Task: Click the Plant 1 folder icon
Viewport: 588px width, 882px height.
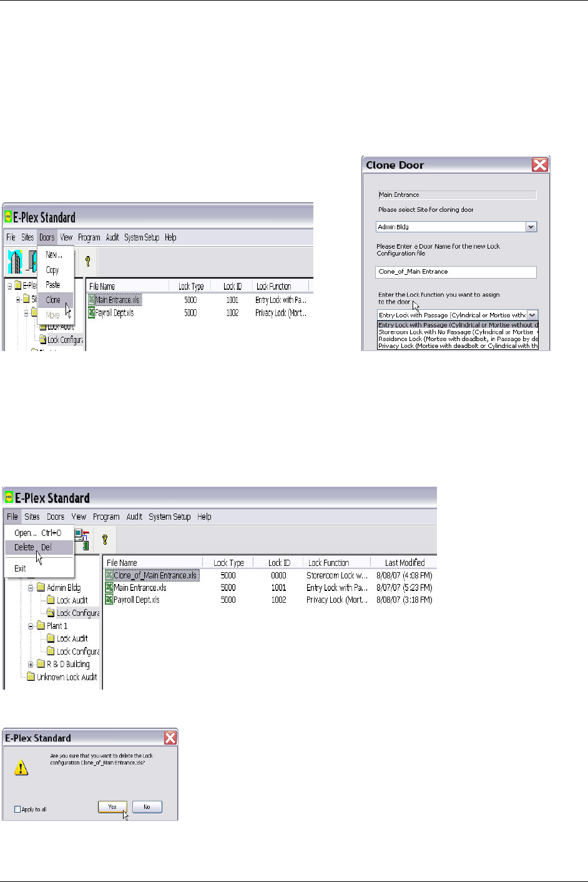Action: [41, 625]
